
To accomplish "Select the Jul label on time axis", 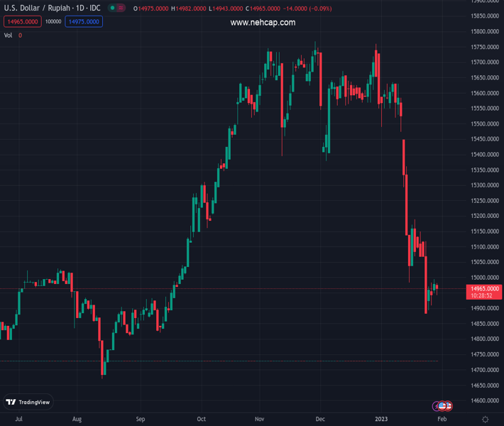I will [19, 419].
